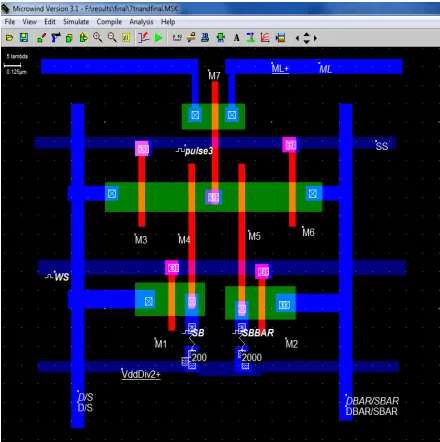This screenshot has width=440, height=442.
Task: Click the SB signal label
Action: click(x=198, y=333)
